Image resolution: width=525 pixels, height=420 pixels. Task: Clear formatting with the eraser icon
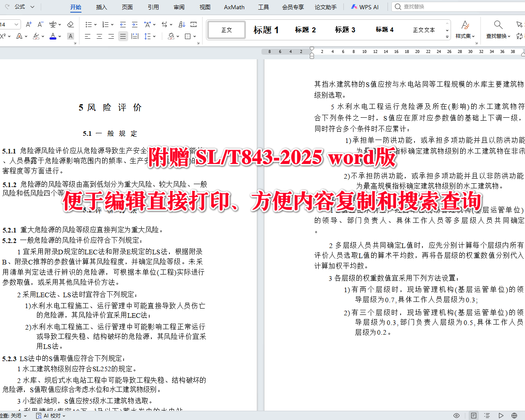coord(70,24)
